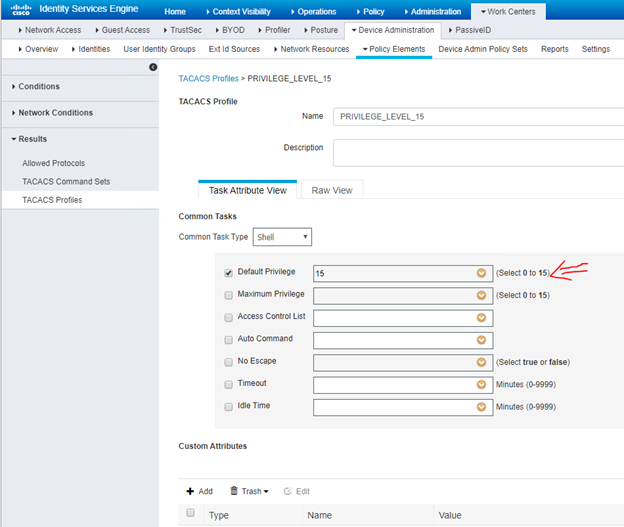Collapse the left sidebar with arrow icon

coord(153,67)
